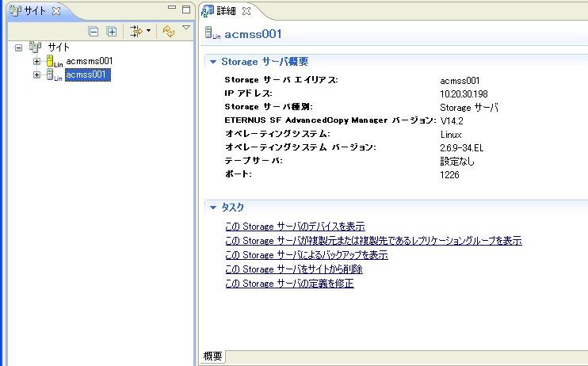Image resolution: width=588 pixels, height=366 pixels.
Task: Click the yellow refresh arrows icon
Action: pyautogui.click(x=168, y=31)
